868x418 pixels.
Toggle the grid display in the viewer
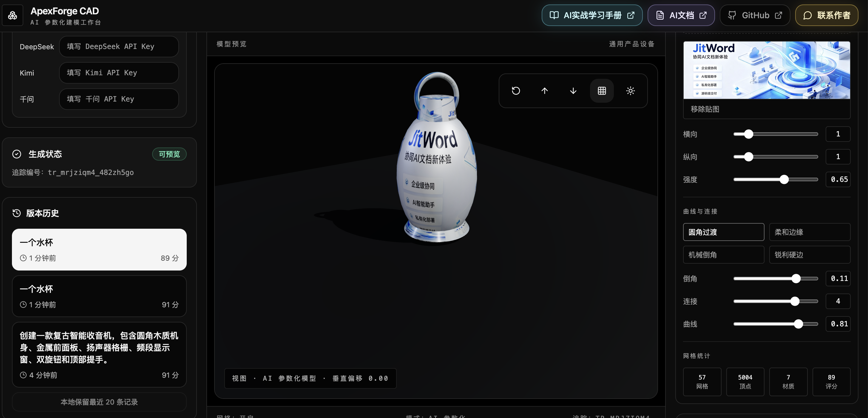tap(602, 91)
